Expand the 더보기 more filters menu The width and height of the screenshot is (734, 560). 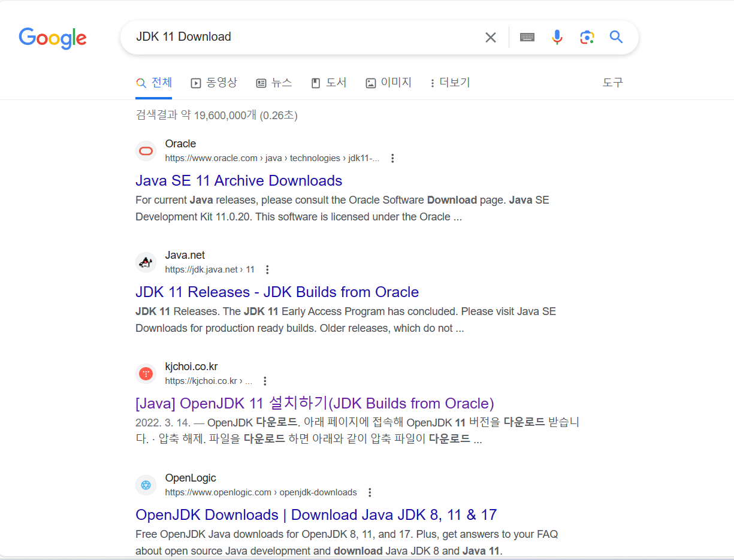click(x=450, y=83)
